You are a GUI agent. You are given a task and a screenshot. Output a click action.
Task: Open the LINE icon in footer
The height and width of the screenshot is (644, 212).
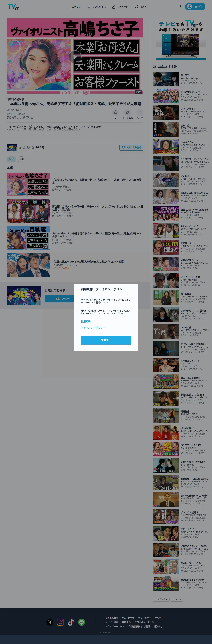tap(82, 622)
